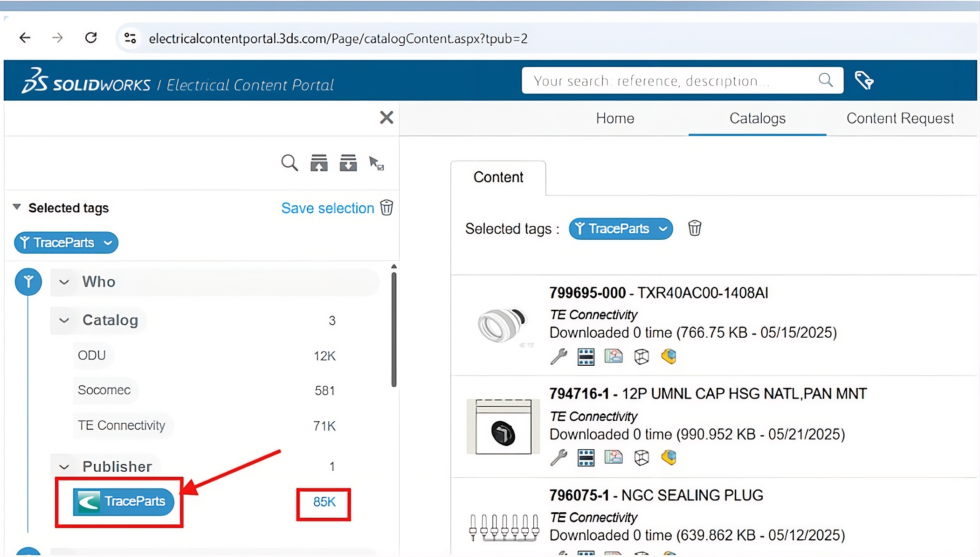Screen dimensions: 980x557
Task: Select the Socomec catalog
Action: (x=104, y=390)
